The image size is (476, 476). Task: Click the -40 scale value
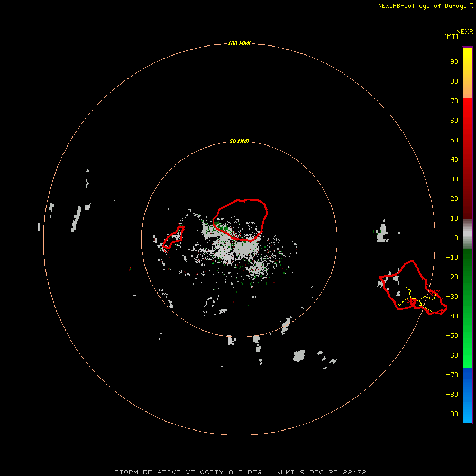[452, 316]
